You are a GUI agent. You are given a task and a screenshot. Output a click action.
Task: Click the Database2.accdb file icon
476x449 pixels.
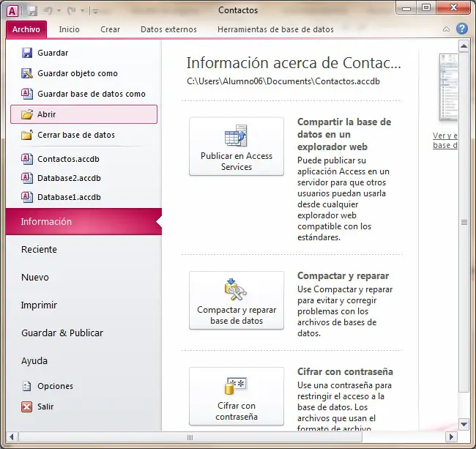tap(26, 178)
